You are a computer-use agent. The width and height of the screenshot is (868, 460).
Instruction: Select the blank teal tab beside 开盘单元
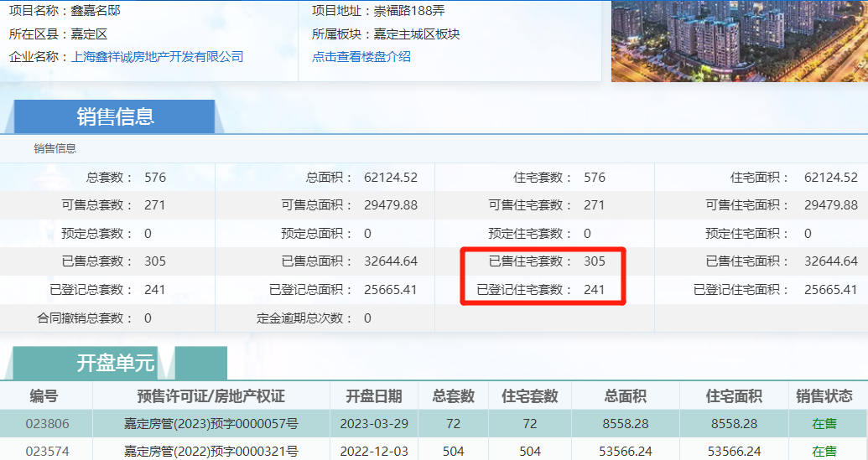point(201,364)
